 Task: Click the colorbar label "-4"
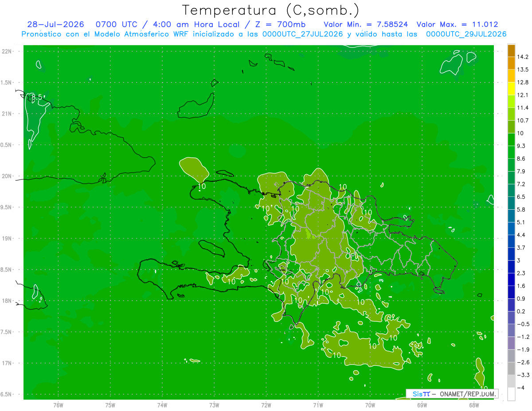coord(520,388)
